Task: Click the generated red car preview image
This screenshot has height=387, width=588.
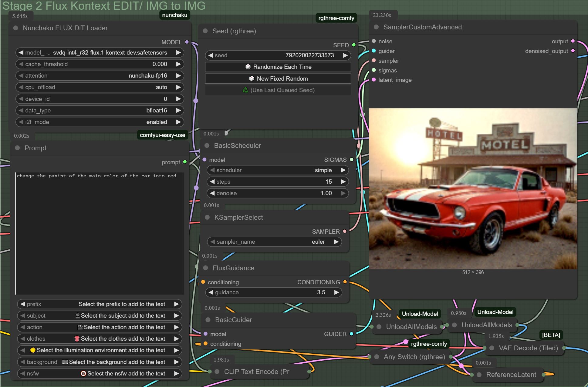Action: 473,188
